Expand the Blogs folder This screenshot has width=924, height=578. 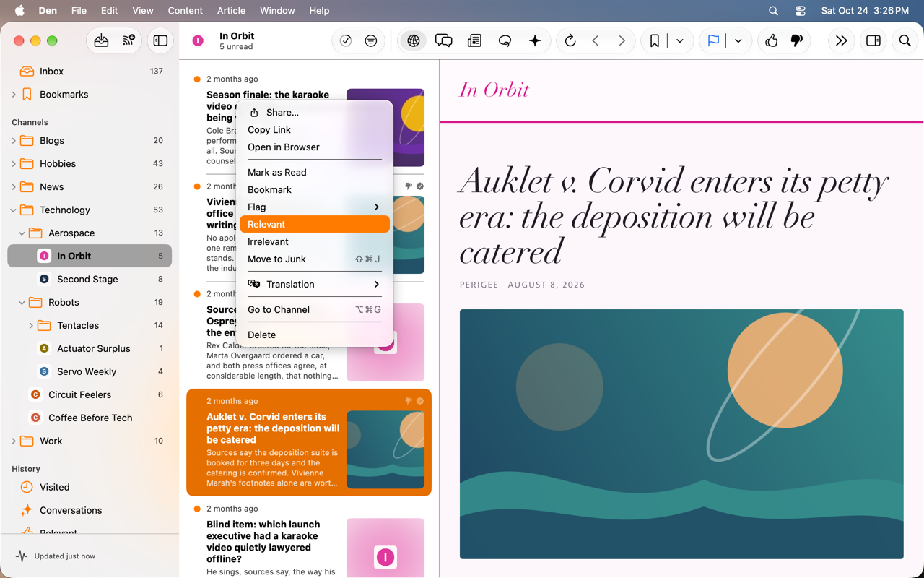point(14,141)
